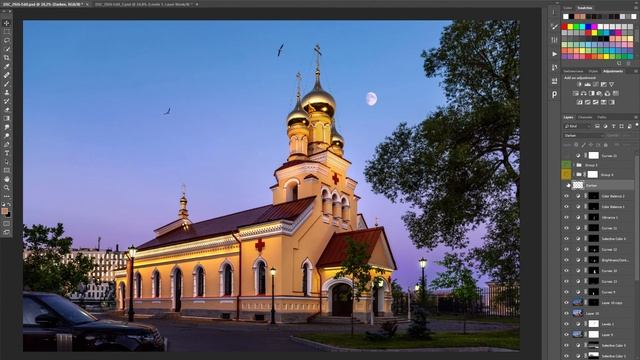The image size is (640, 360).
Task: Hide the Color Balance 2 layer
Action: tap(566, 196)
